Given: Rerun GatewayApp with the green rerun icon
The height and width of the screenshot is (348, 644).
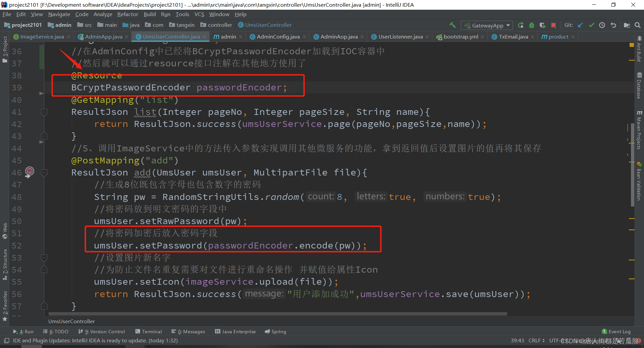Looking at the screenshot, I should coord(521,25).
